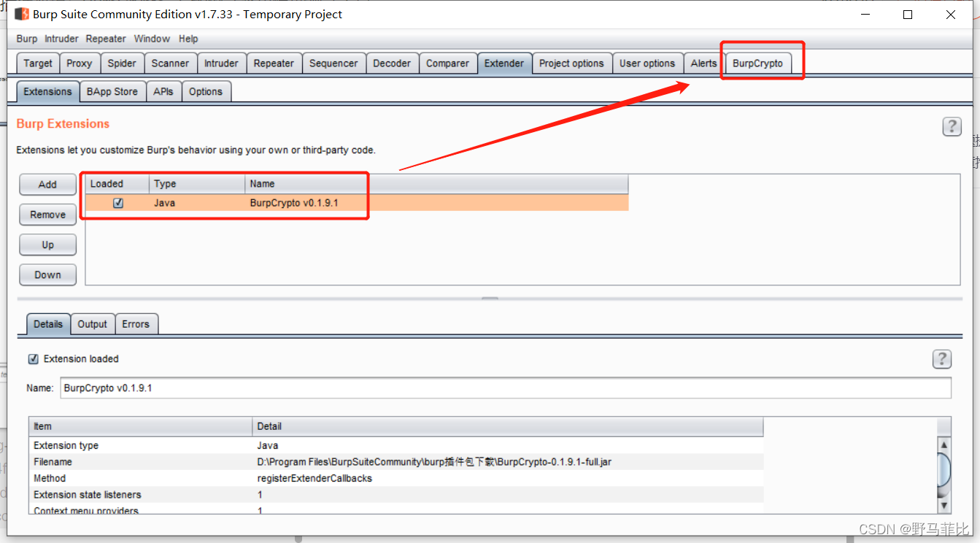
Task: Select the Filename row
Action: (x=396, y=462)
